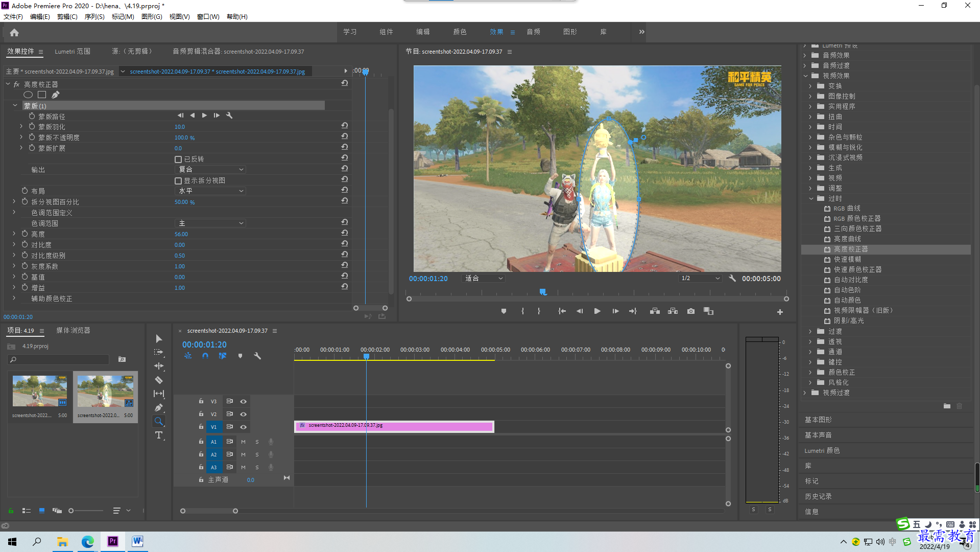This screenshot has width=980, height=552.
Task: Switch to the 颜色 workspace tab
Action: point(460,32)
